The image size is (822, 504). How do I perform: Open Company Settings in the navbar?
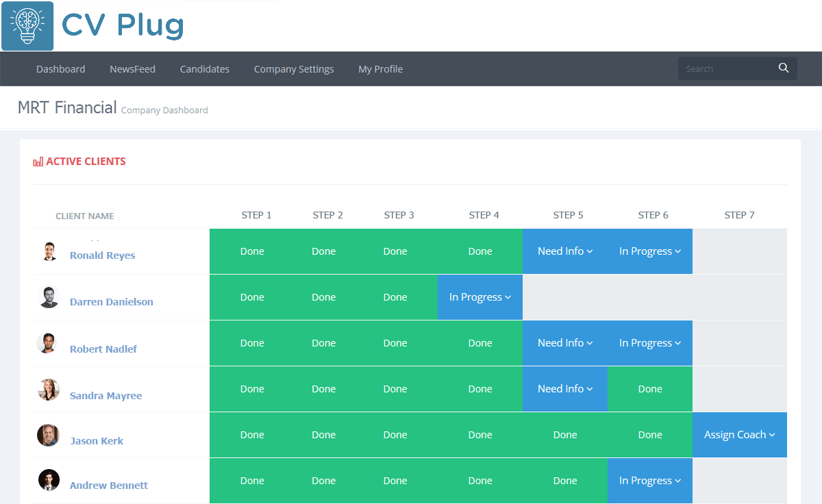pos(294,69)
